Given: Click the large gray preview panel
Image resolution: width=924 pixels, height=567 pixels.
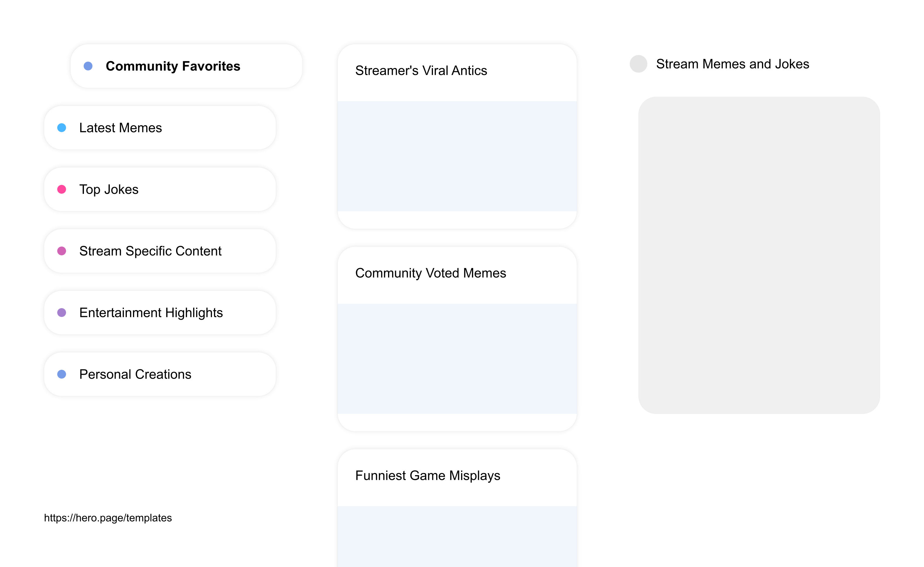Looking at the screenshot, I should click(759, 255).
